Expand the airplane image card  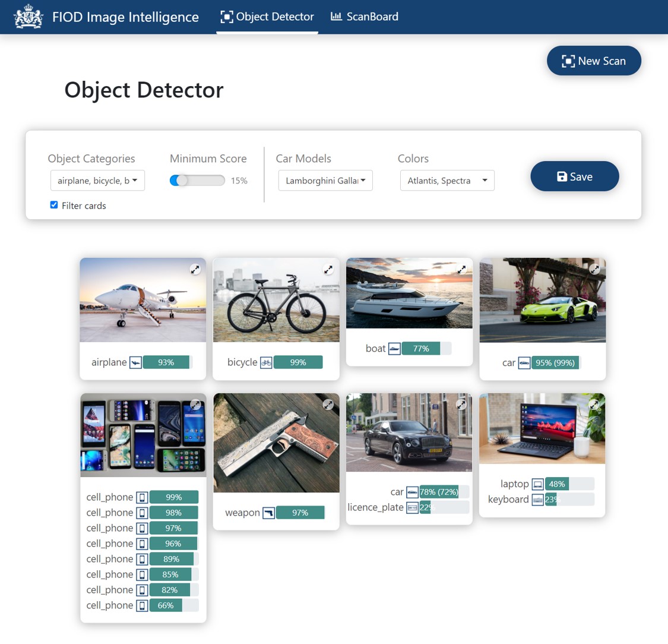tap(195, 269)
